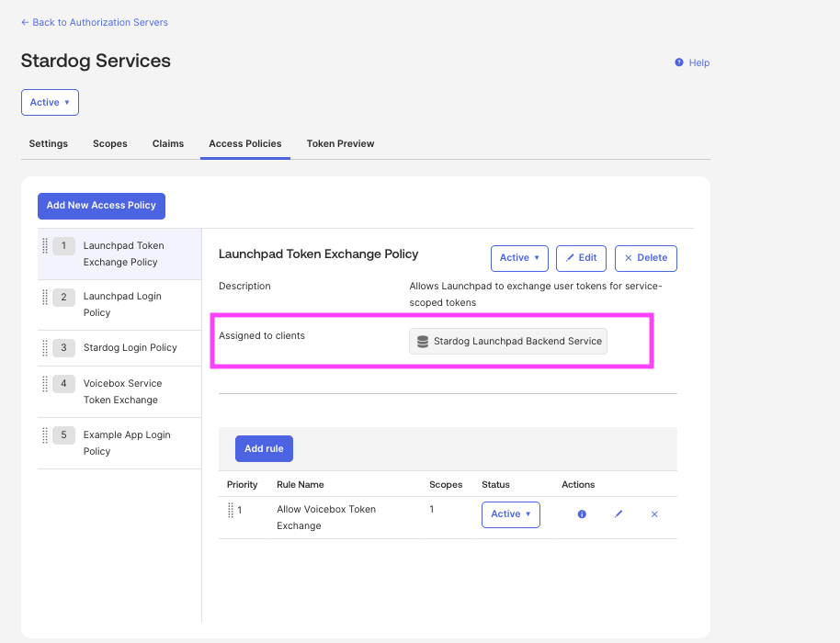Go Back to Authorization Servers link
Screen dimensions: 840x643
95,22
